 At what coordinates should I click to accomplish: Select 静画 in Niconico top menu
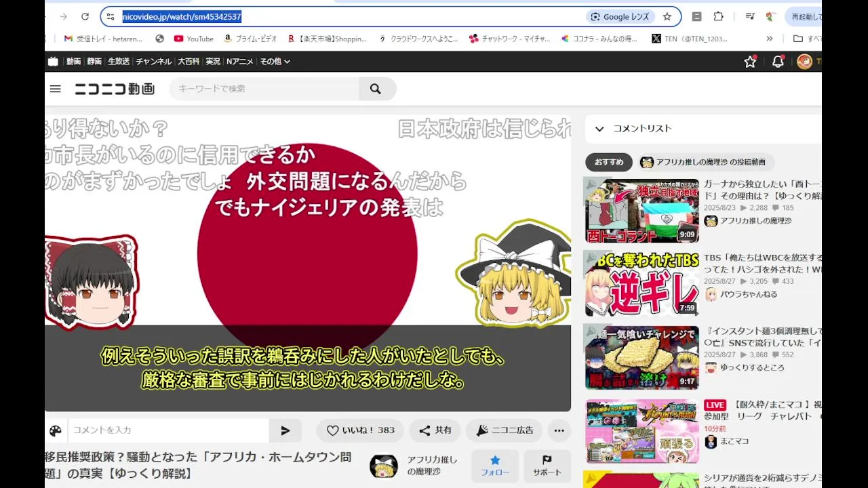pos(94,61)
